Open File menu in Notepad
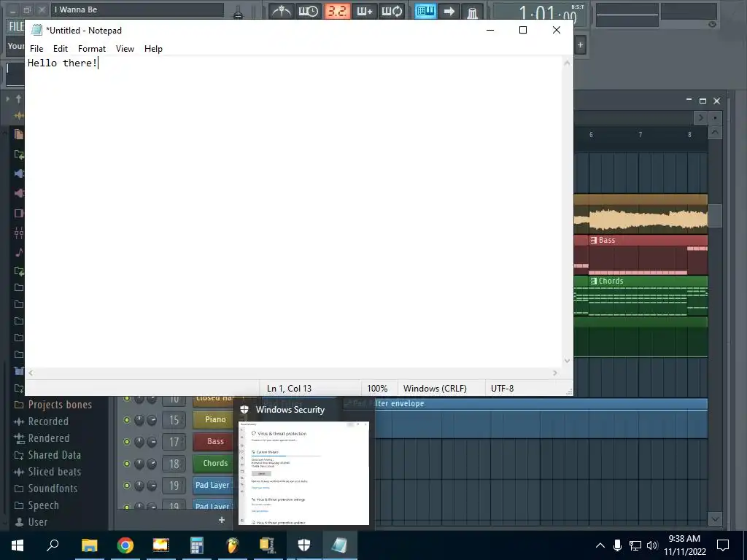 tap(36, 49)
